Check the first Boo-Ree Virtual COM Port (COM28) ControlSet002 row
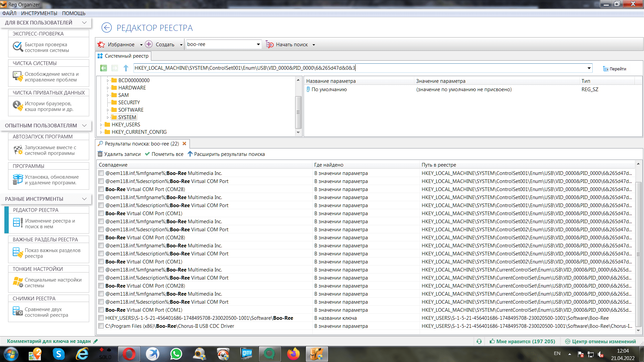Image resolution: width=644 pixels, height=362 pixels. coord(101,237)
